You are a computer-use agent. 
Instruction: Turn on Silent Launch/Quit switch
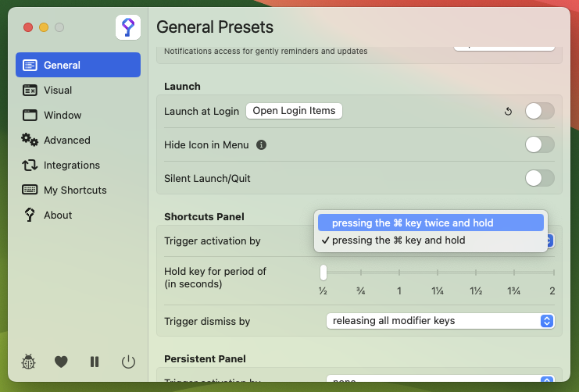pyautogui.click(x=539, y=178)
